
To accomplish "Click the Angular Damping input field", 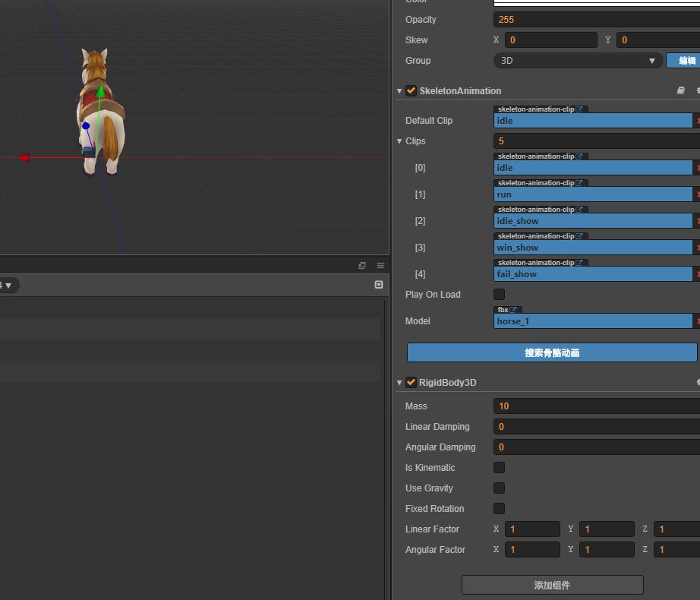I will pos(597,447).
